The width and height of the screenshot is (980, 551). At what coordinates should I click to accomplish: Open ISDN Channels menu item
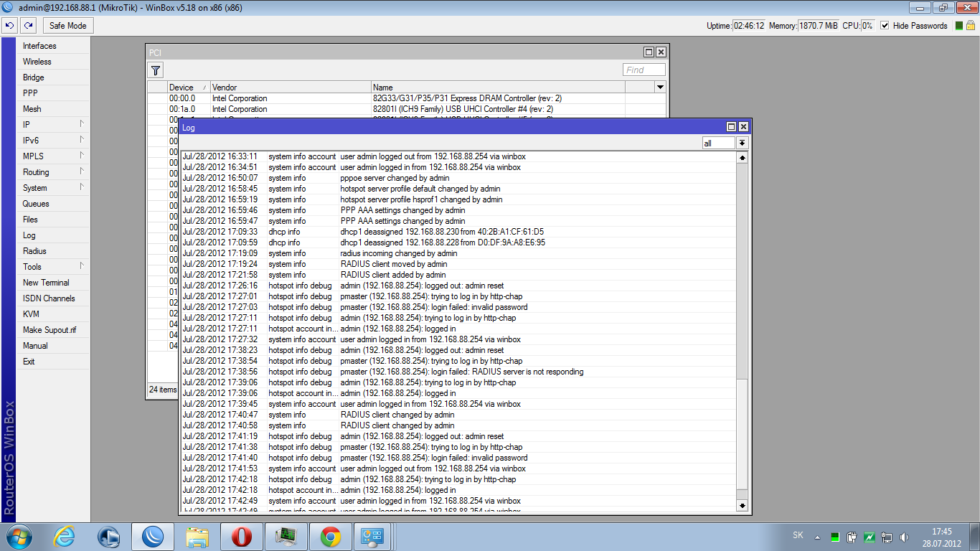54,298
